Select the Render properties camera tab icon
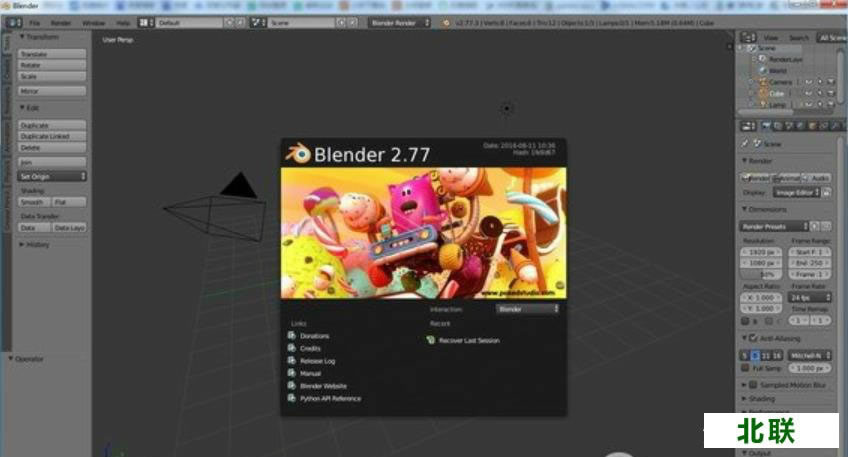848x457 pixels. [x=766, y=126]
